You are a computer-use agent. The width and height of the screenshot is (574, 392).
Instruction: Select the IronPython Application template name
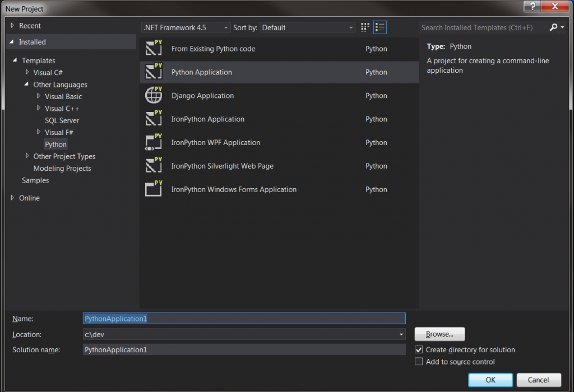(x=207, y=119)
